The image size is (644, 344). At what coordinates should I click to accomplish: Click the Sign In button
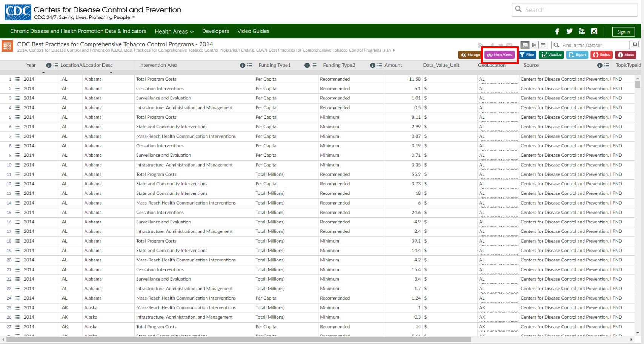pyautogui.click(x=623, y=32)
